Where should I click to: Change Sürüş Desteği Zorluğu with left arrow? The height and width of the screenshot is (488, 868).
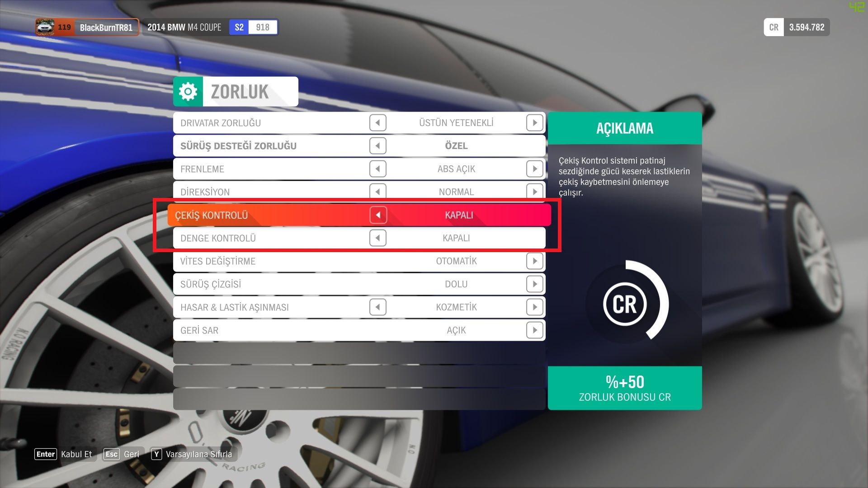click(377, 146)
